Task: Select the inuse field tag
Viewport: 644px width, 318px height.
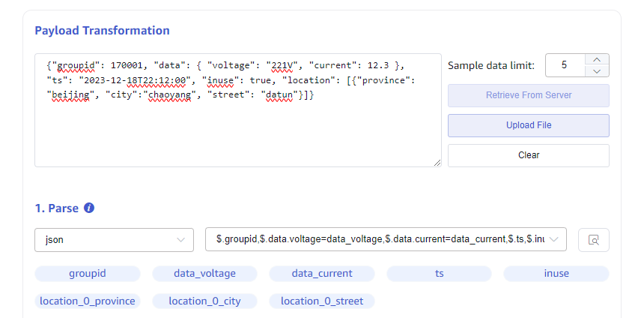Action: tap(556, 274)
